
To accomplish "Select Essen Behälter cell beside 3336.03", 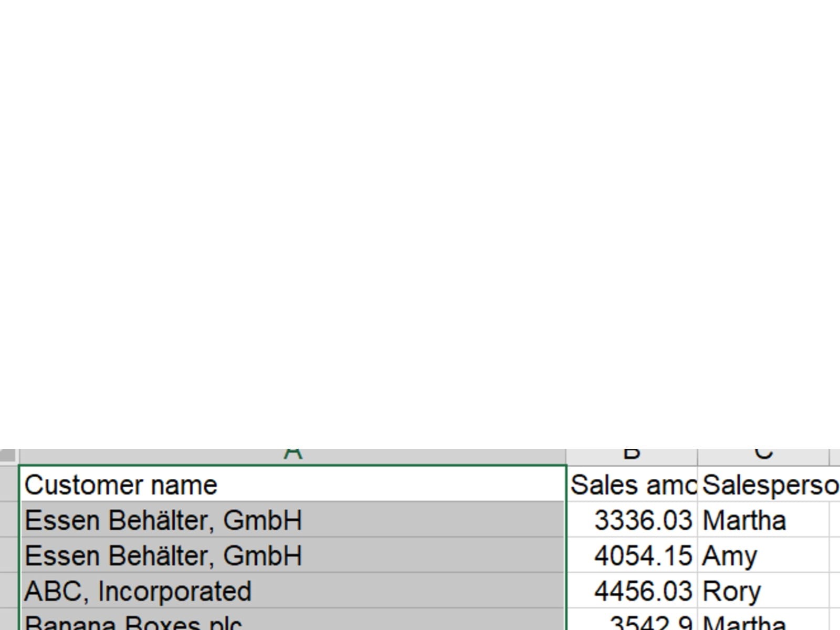I will pyautogui.click(x=292, y=520).
